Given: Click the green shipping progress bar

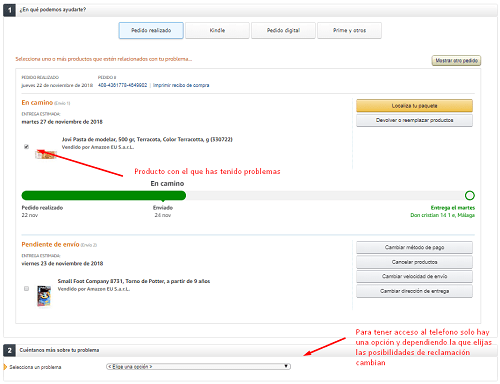Looking at the screenshot, I should coord(104,195).
